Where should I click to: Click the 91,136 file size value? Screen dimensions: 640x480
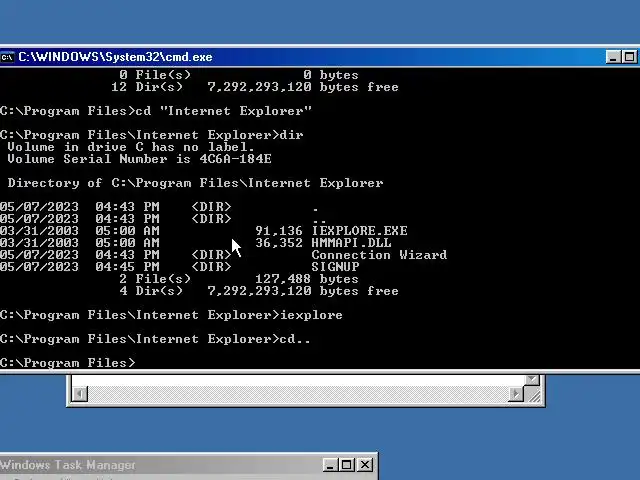279,231
